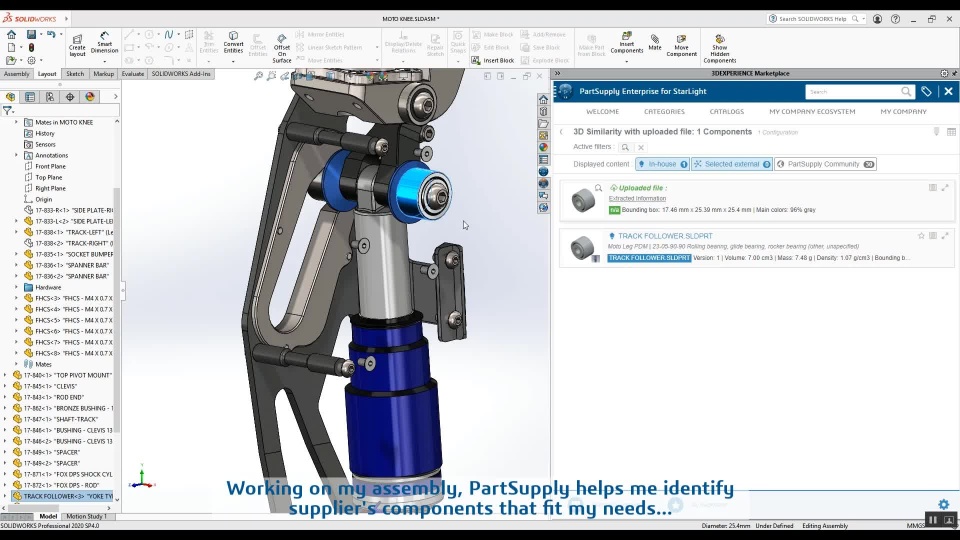
Task: Expand the Mates in MOTO KNEE node
Action: coord(17,122)
